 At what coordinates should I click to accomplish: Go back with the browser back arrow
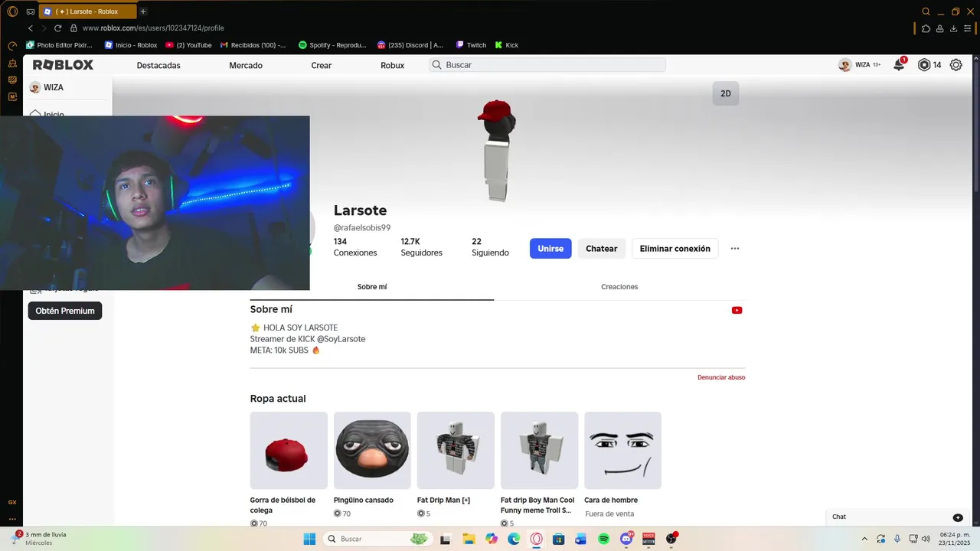[x=30, y=28]
